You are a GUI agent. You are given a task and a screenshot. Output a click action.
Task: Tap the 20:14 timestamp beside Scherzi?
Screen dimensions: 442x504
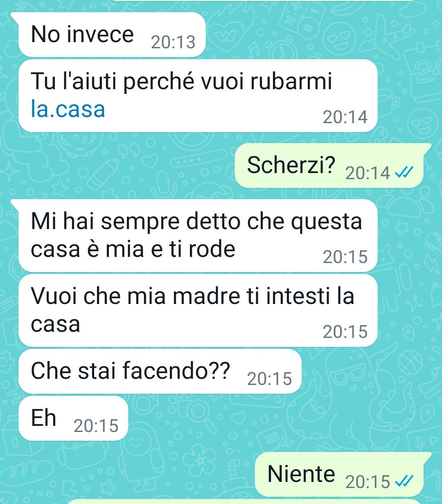(x=368, y=173)
